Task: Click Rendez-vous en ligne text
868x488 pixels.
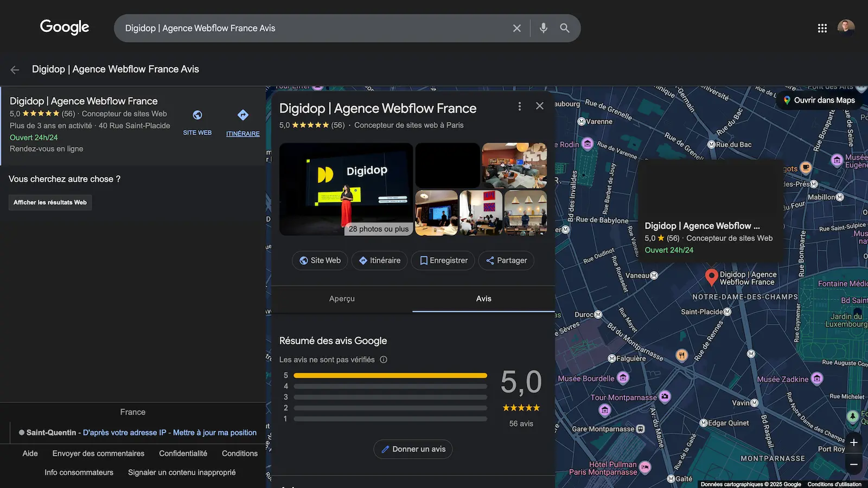Action: pyautogui.click(x=47, y=149)
